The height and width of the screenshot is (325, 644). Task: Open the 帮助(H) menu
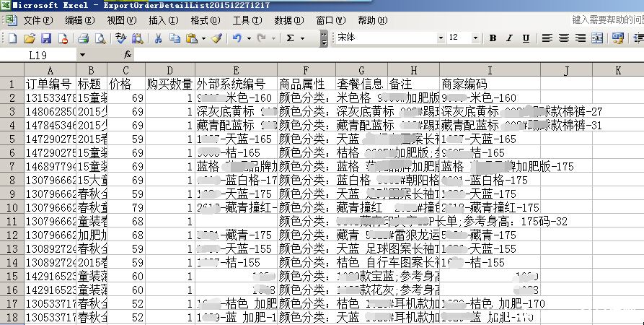[x=373, y=20]
